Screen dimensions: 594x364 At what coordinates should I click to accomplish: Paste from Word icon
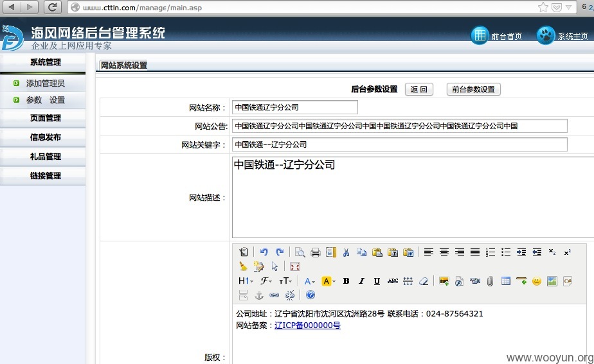click(x=408, y=252)
